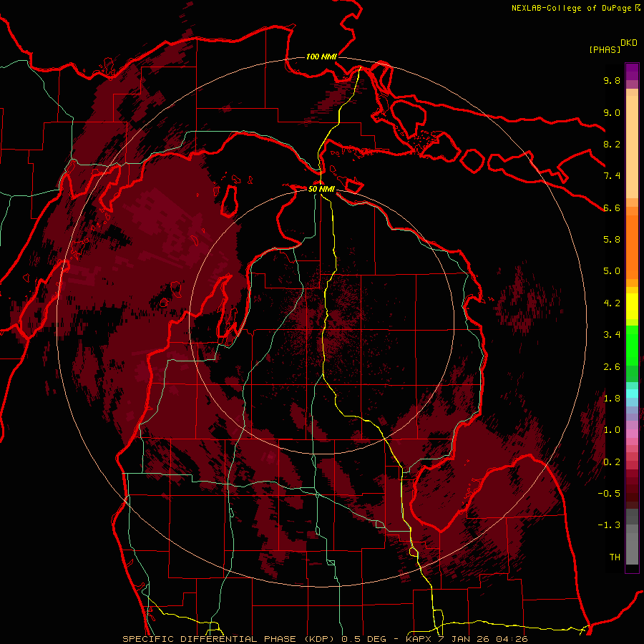Select the 9.0 value on the scale
The width and height of the screenshot is (644, 644).
[612, 112]
